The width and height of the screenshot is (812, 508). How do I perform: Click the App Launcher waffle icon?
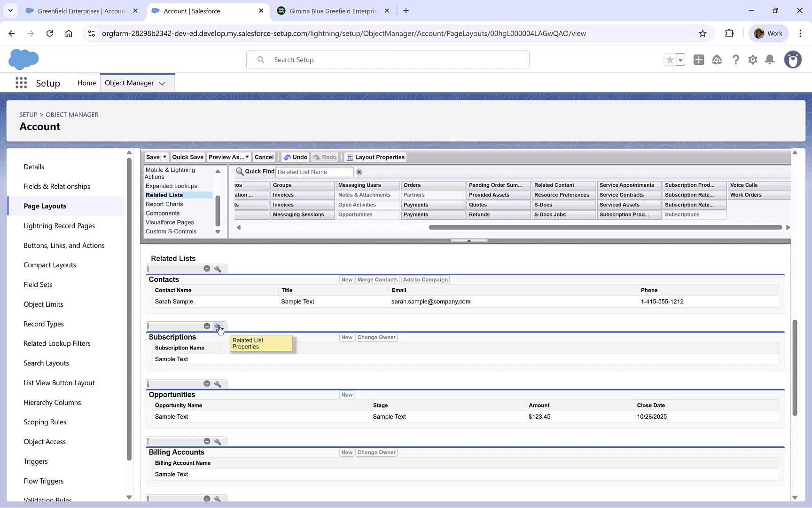[x=21, y=83]
